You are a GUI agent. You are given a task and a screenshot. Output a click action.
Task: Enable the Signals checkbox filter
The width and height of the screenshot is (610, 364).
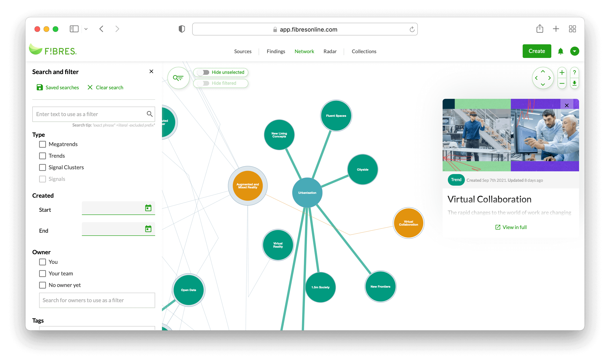[43, 178]
